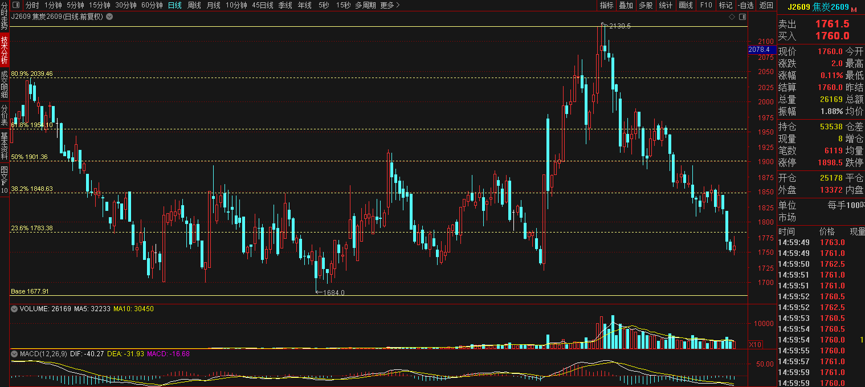Select the 15秒 period tab

point(343,5)
